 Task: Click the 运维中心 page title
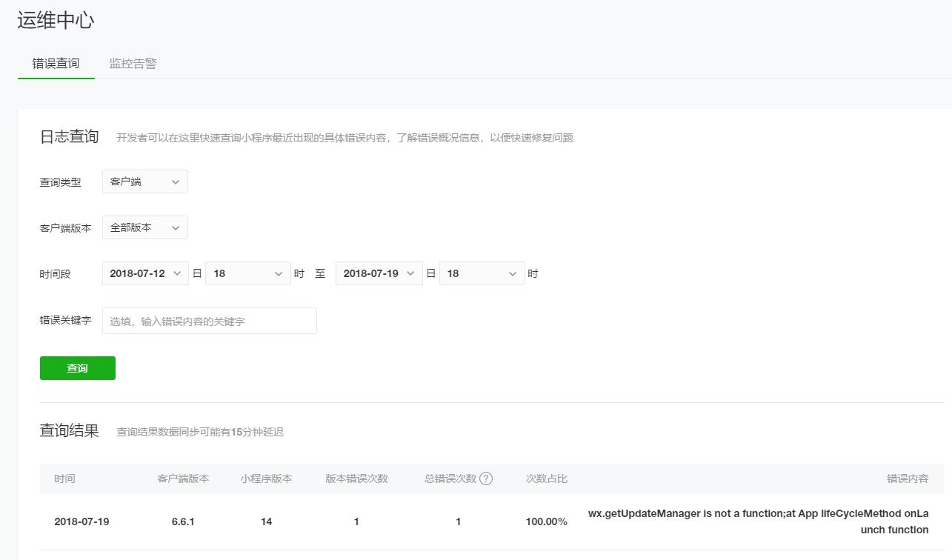click(54, 20)
